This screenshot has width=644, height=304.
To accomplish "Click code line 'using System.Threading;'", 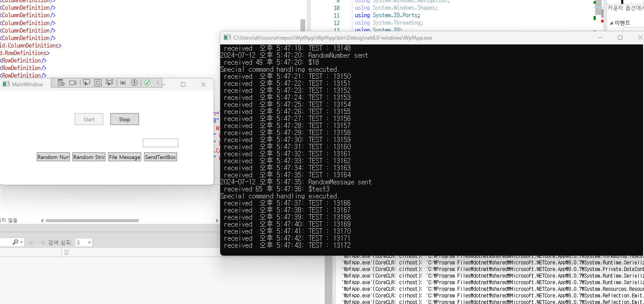I will [x=389, y=23].
